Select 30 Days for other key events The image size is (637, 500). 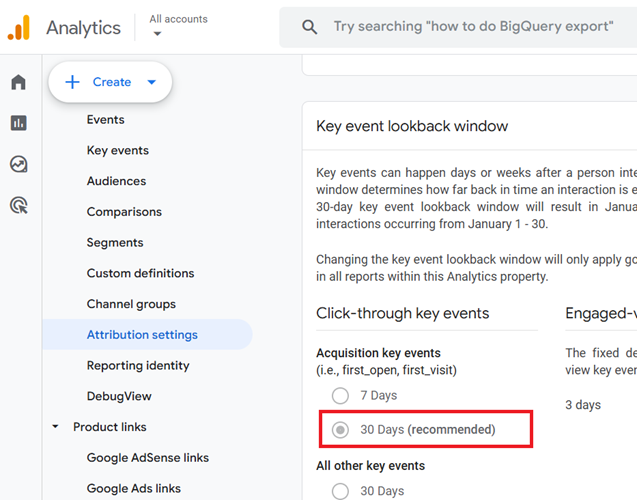coord(340,491)
